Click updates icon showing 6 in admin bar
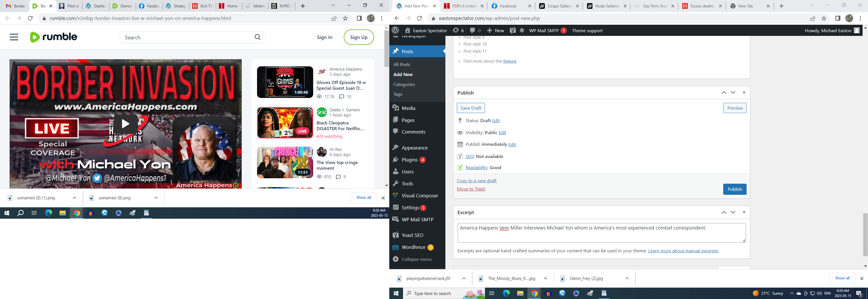Screen dimensions: 868x299 [x=458, y=30]
